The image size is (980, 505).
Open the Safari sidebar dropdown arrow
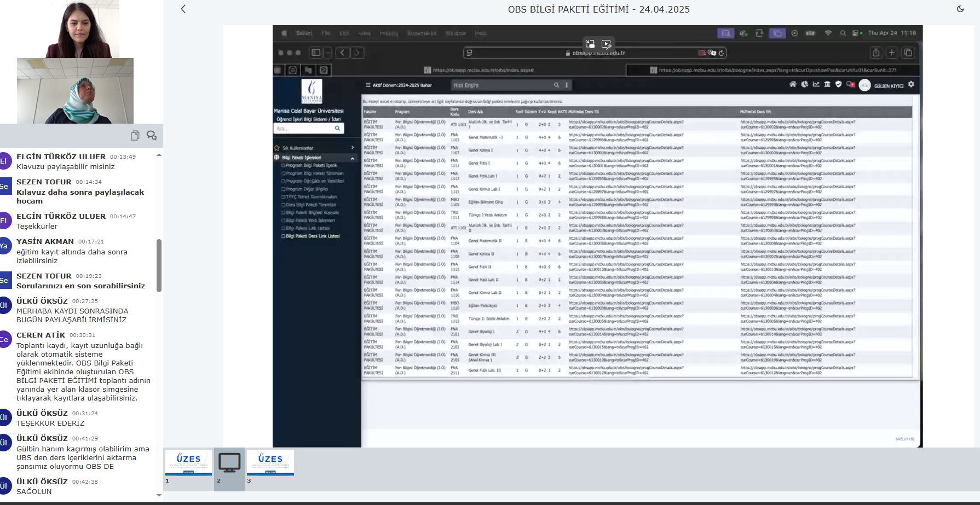(327, 53)
